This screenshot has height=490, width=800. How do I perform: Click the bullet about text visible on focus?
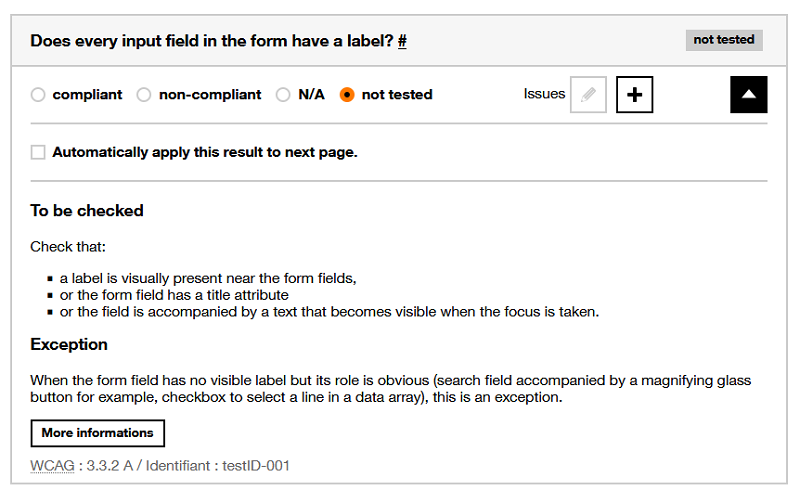point(329,312)
